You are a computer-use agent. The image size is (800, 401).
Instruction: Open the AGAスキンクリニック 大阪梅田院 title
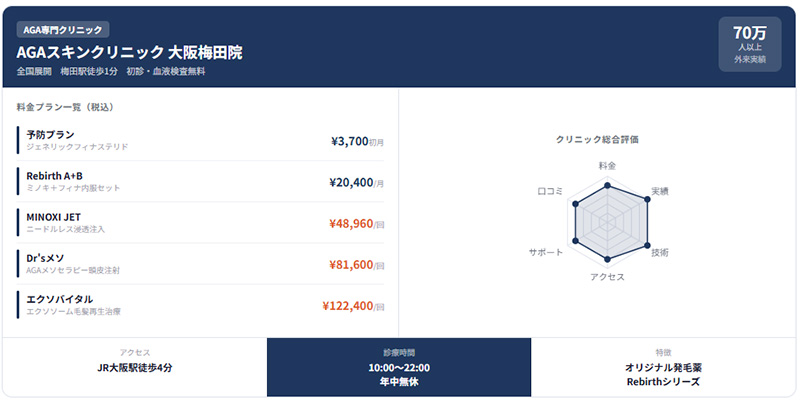pos(129,52)
